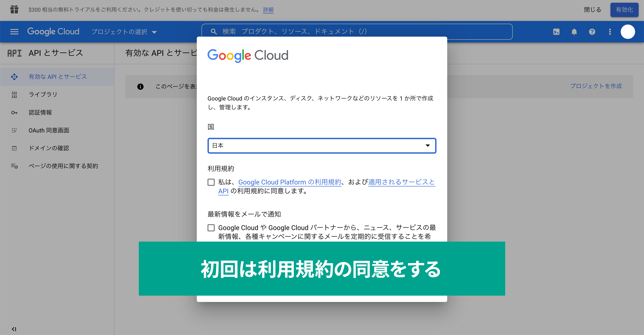Click the API とサービス sidebar heading
644x335 pixels.
(55, 53)
